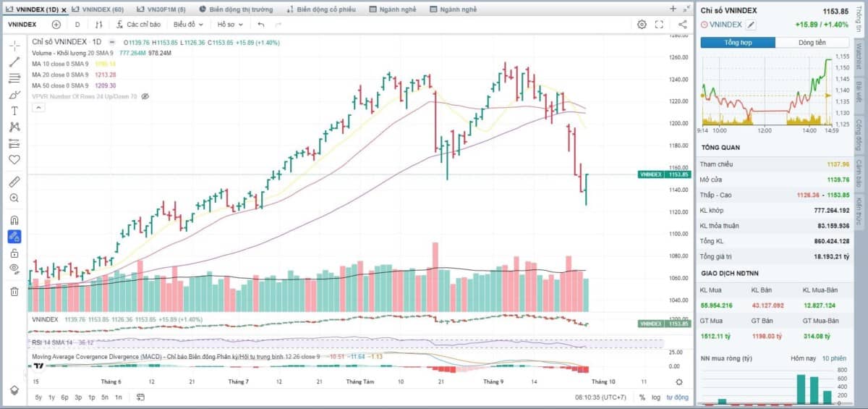Collapse the indicator legend list
This screenshot has height=409, width=868.
pos(39,107)
